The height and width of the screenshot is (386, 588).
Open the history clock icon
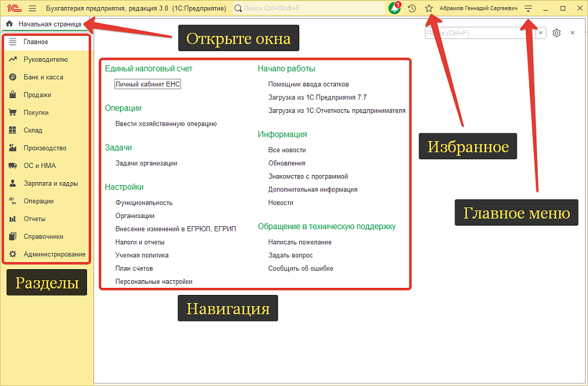412,8
